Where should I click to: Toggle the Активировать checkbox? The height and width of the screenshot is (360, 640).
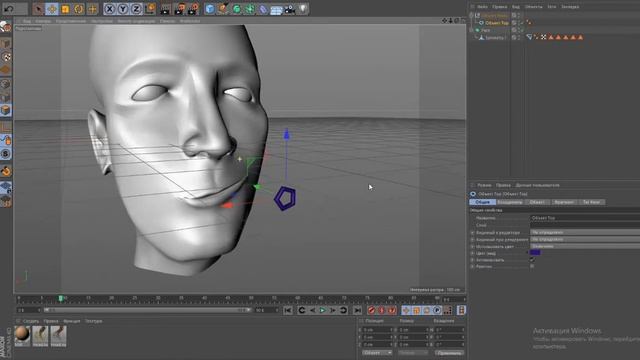[x=532, y=260]
